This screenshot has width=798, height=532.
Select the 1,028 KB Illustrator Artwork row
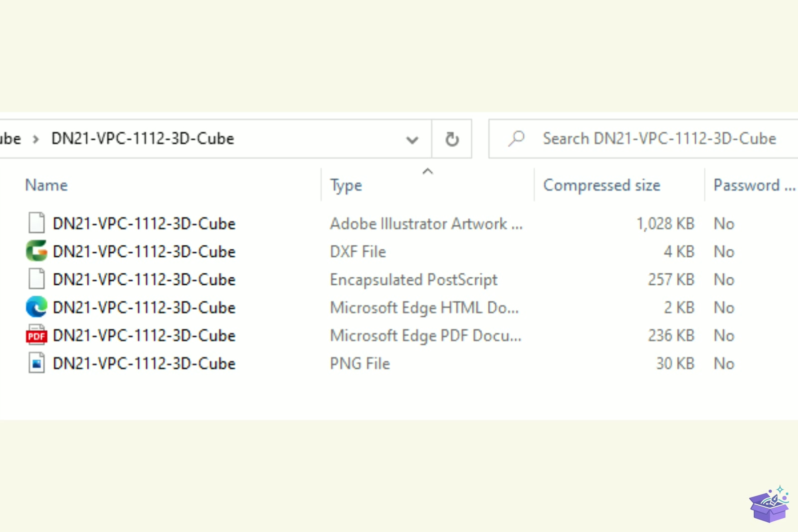[x=399, y=223]
